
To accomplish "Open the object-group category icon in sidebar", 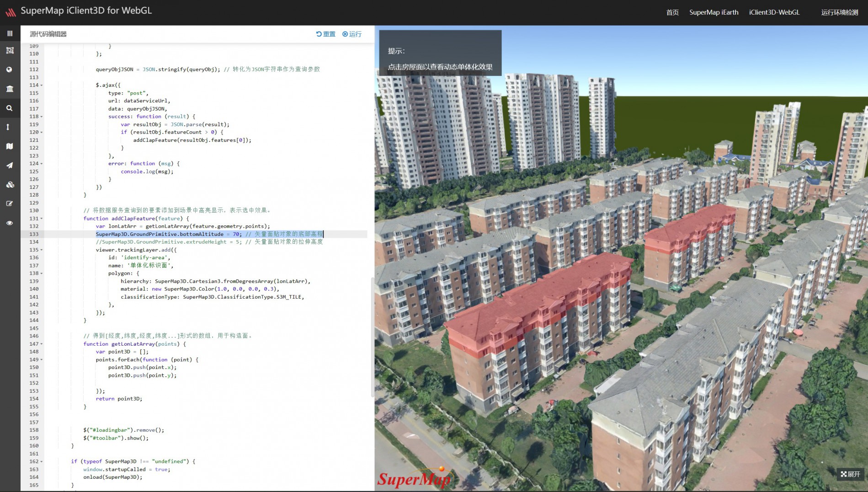I will [10, 50].
